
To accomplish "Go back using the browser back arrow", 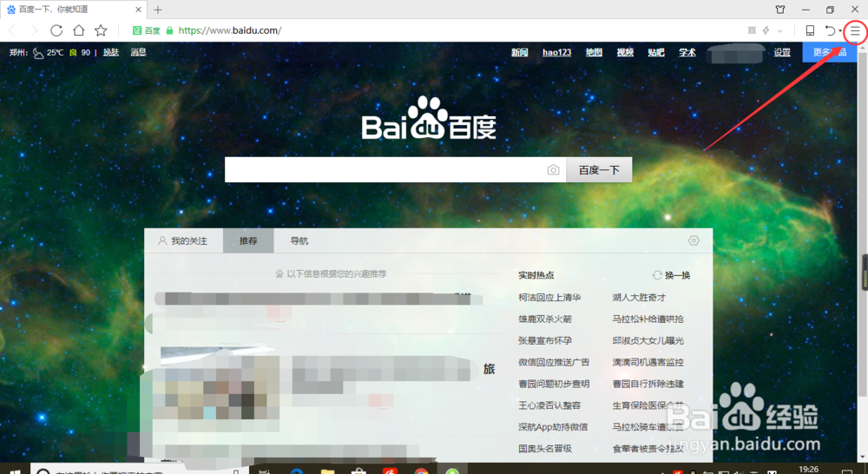I will (x=12, y=30).
